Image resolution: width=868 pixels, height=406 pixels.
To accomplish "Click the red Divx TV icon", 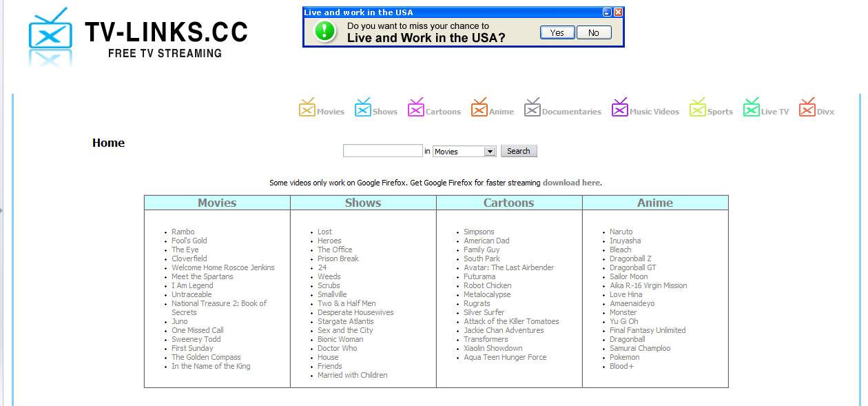I will pos(807,108).
